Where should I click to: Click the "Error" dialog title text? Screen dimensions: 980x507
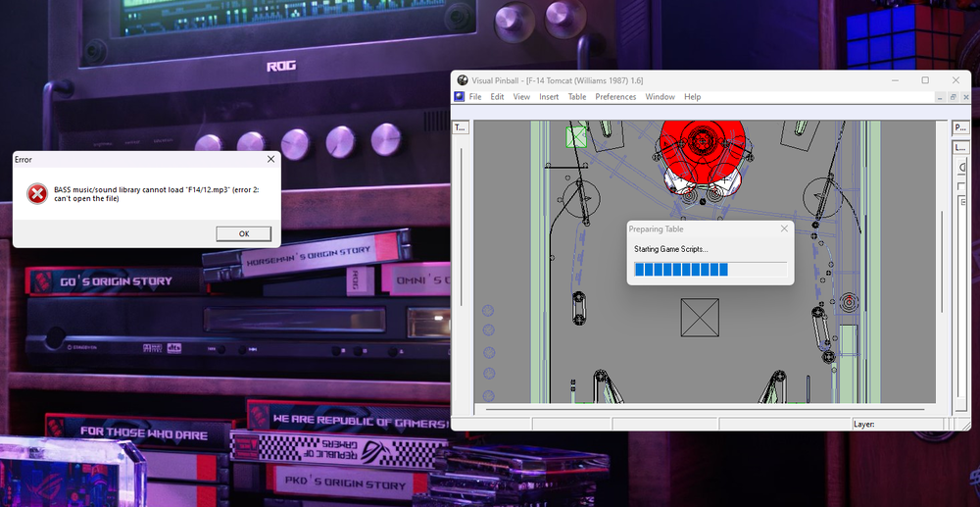point(24,160)
